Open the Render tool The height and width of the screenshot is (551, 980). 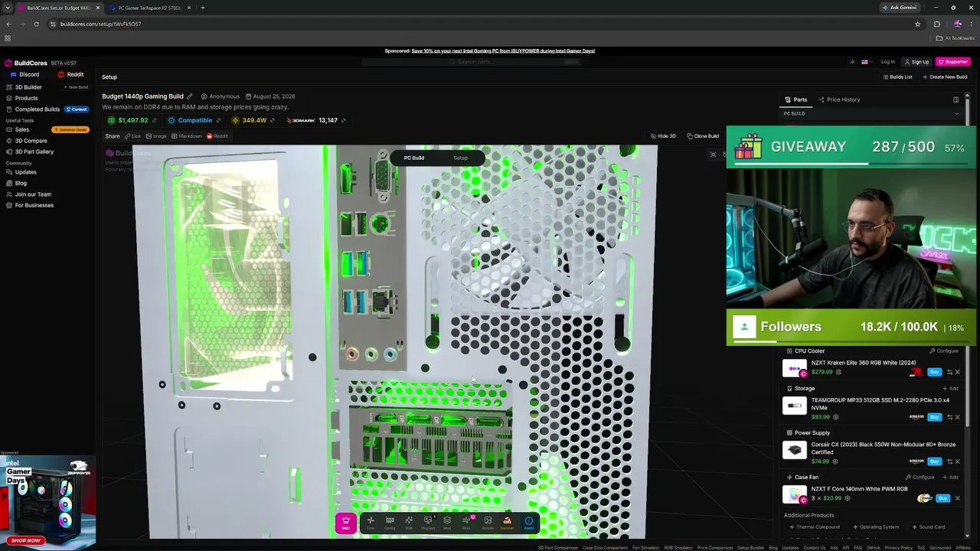[488, 523]
